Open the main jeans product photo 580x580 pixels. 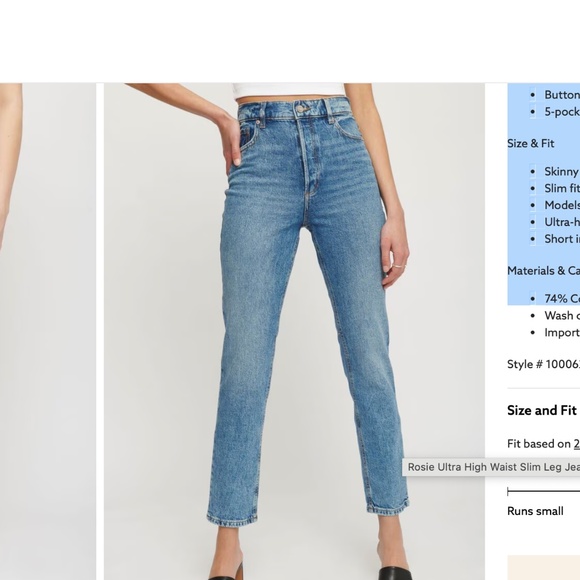[x=294, y=331]
